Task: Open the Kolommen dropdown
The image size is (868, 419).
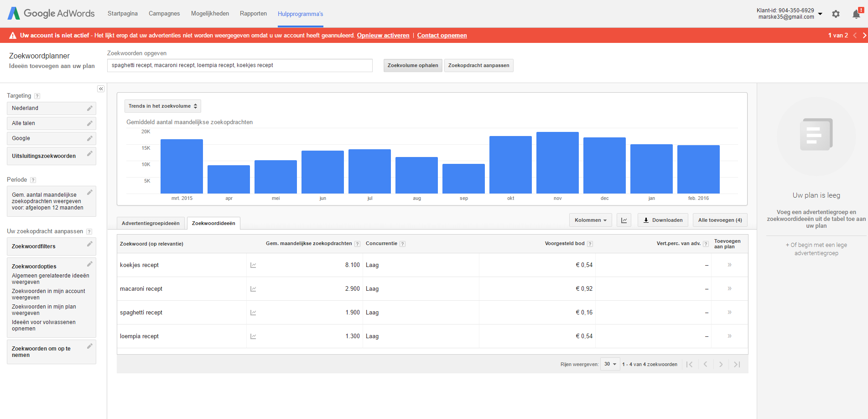Action: click(x=591, y=220)
